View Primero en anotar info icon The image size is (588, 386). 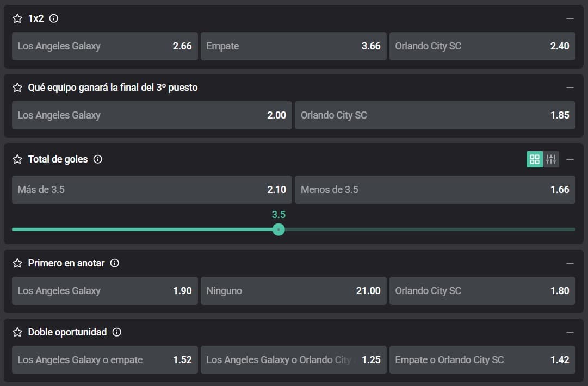click(x=115, y=263)
